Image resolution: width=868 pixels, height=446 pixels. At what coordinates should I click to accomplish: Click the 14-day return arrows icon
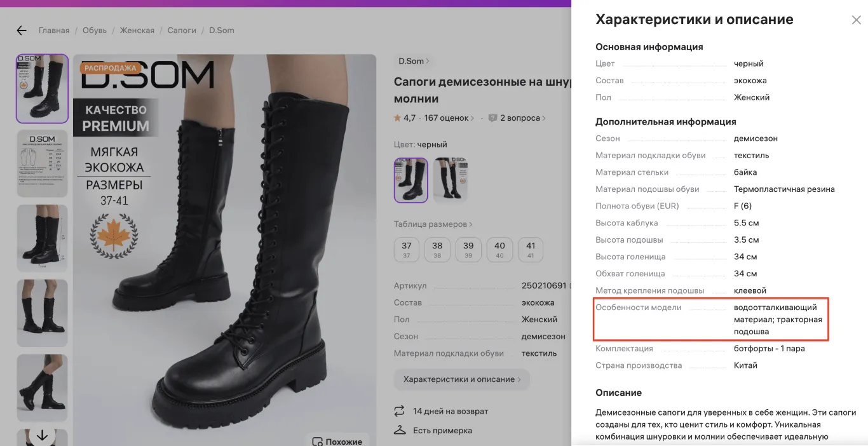tap(400, 411)
